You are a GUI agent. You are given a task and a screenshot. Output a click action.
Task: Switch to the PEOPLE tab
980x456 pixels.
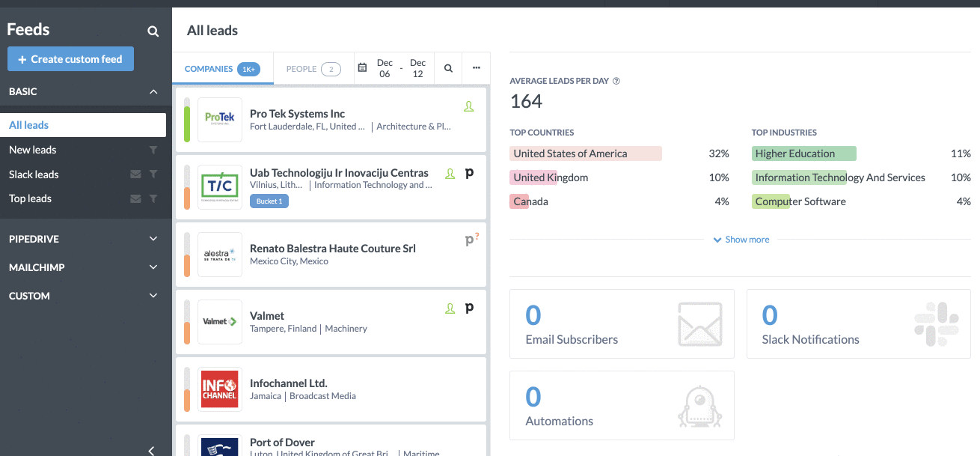[x=313, y=69]
